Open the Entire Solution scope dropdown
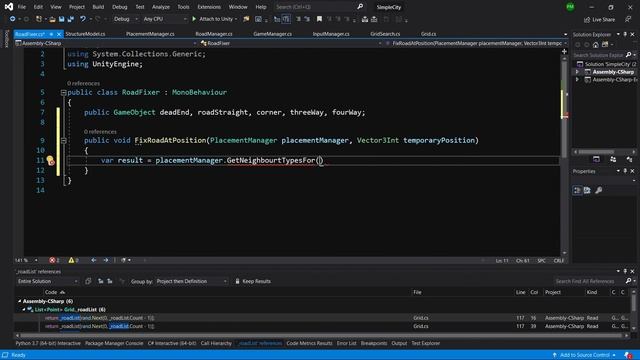The image size is (640, 360). pos(47,281)
